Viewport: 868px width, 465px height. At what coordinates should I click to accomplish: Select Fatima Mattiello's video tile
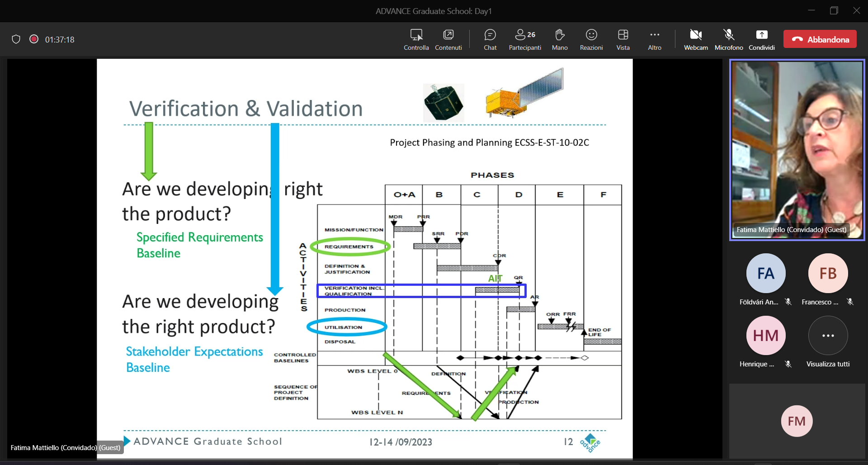point(797,150)
